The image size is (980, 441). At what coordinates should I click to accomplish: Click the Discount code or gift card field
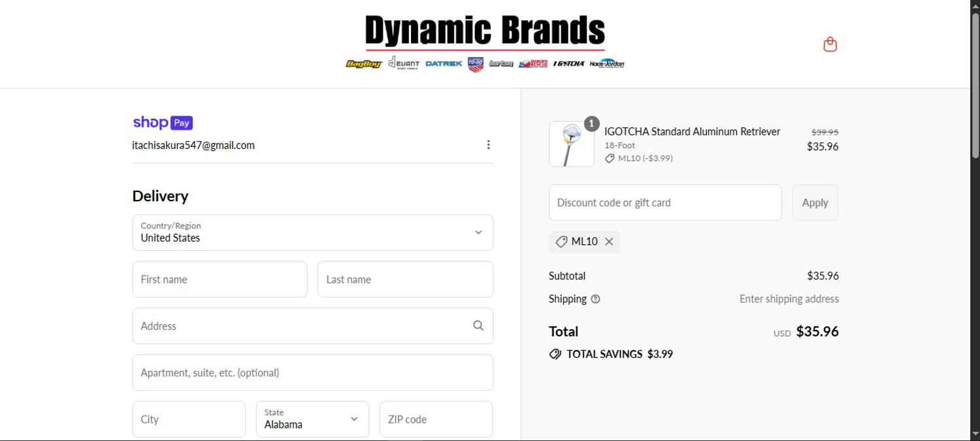(x=665, y=203)
